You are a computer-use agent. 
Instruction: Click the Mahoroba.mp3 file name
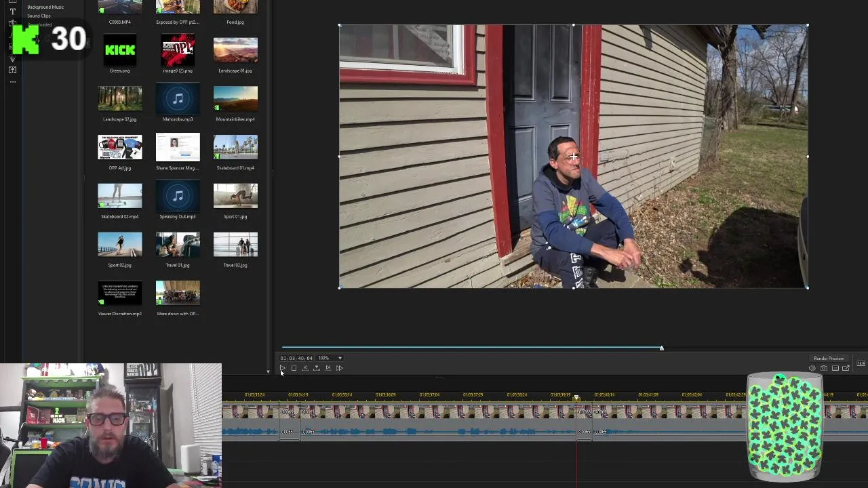178,119
